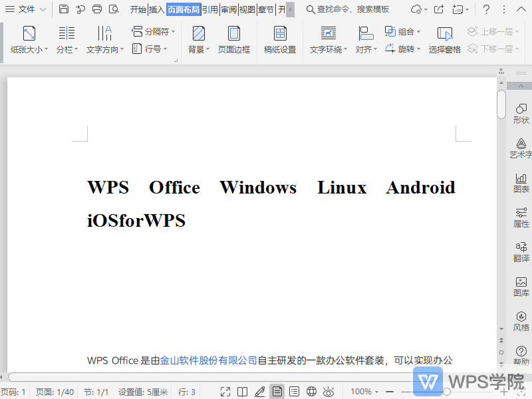Click the vertical scrollbar thumb
Viewport: 532px width, 399px height.
(x=501, y=104)
